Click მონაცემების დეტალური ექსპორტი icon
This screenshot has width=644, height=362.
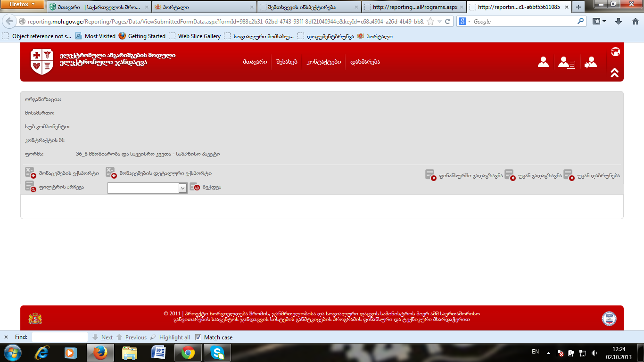point(111,173)
